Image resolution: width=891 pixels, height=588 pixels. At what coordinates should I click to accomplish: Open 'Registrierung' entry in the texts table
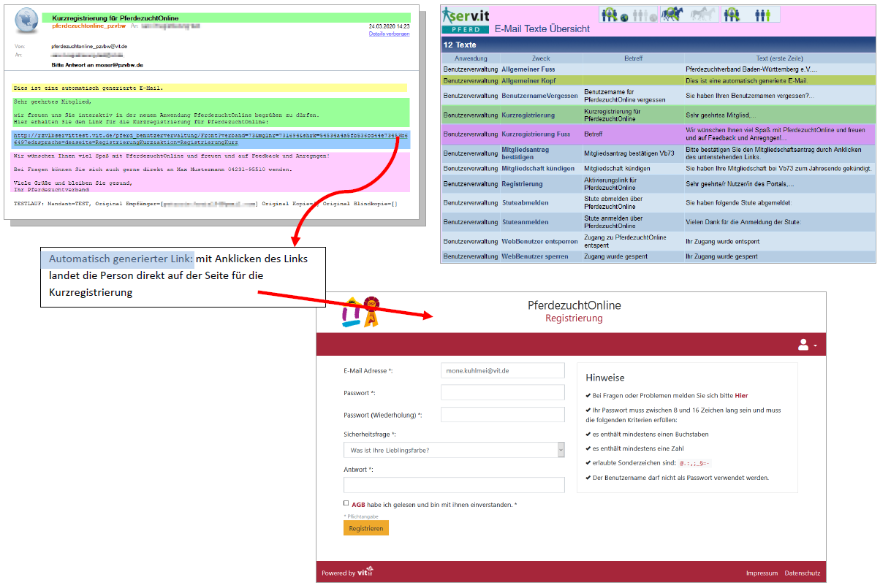click(x=522, y=185)
